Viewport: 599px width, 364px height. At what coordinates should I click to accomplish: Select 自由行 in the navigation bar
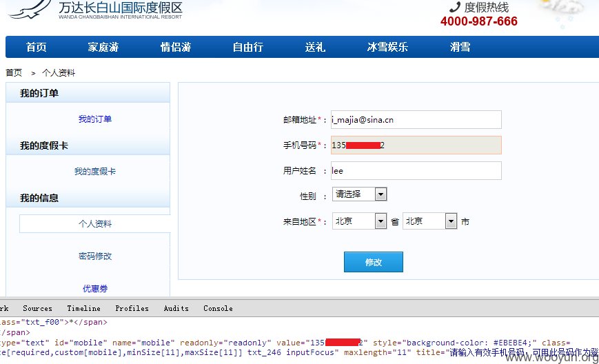248,47
